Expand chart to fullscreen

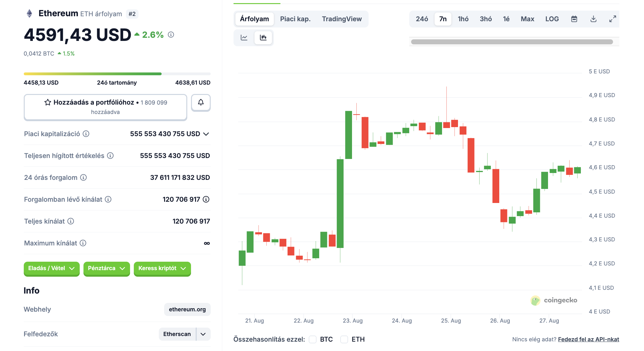coord(612,19)
